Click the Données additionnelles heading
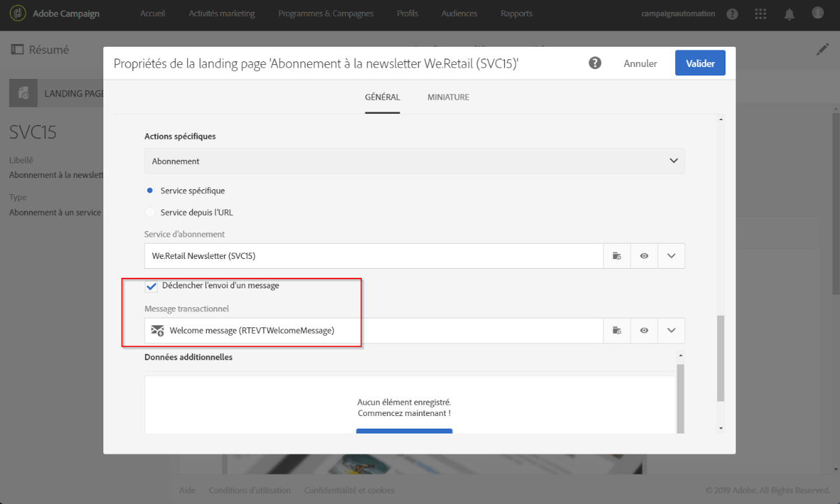 click(189, 357)
